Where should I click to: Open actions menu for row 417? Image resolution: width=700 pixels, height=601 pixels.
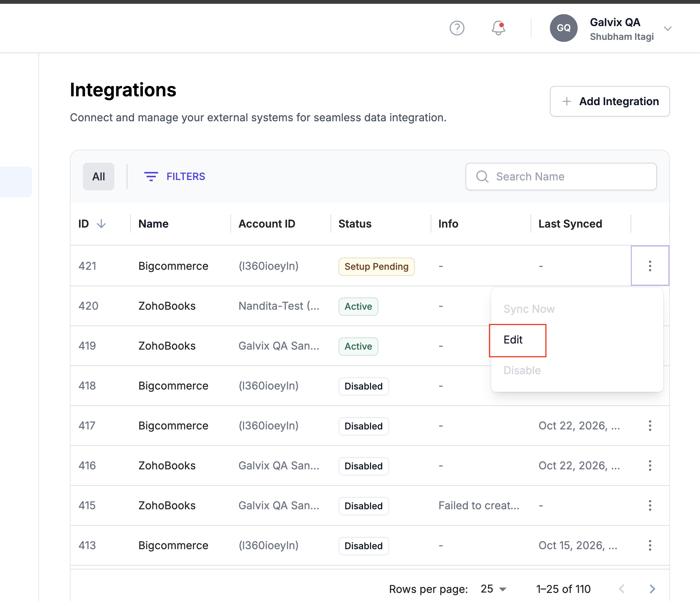[x=650, y=426]
